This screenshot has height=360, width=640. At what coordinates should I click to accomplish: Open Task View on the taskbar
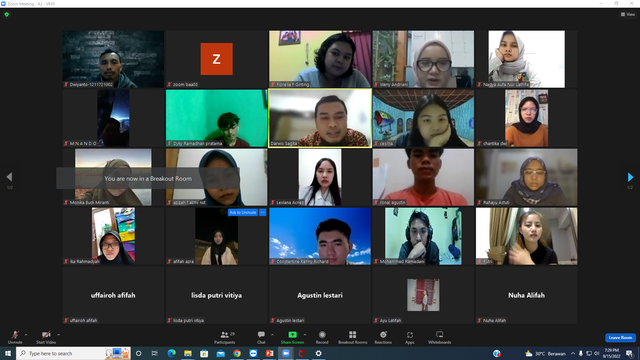pos(155,353)
